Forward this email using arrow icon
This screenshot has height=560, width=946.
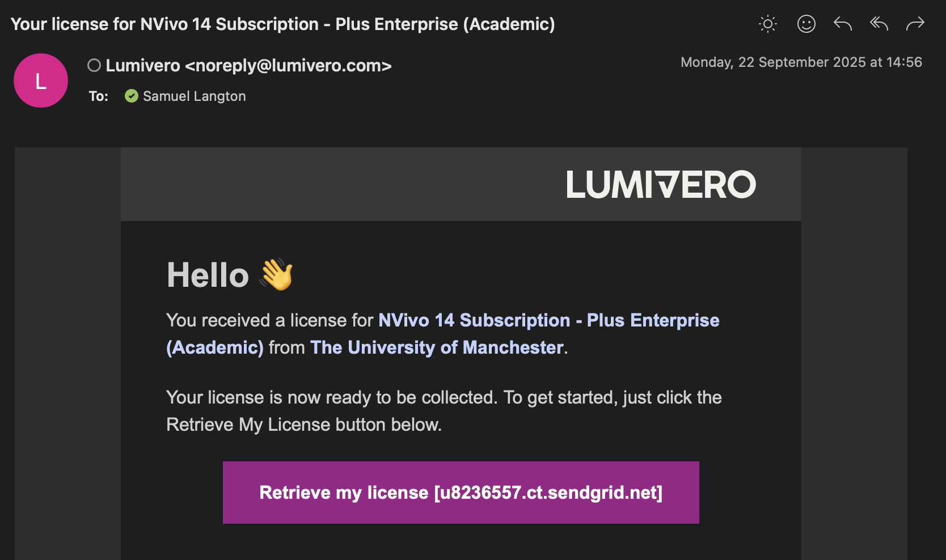pyautogui.click(x=915, y=24)
